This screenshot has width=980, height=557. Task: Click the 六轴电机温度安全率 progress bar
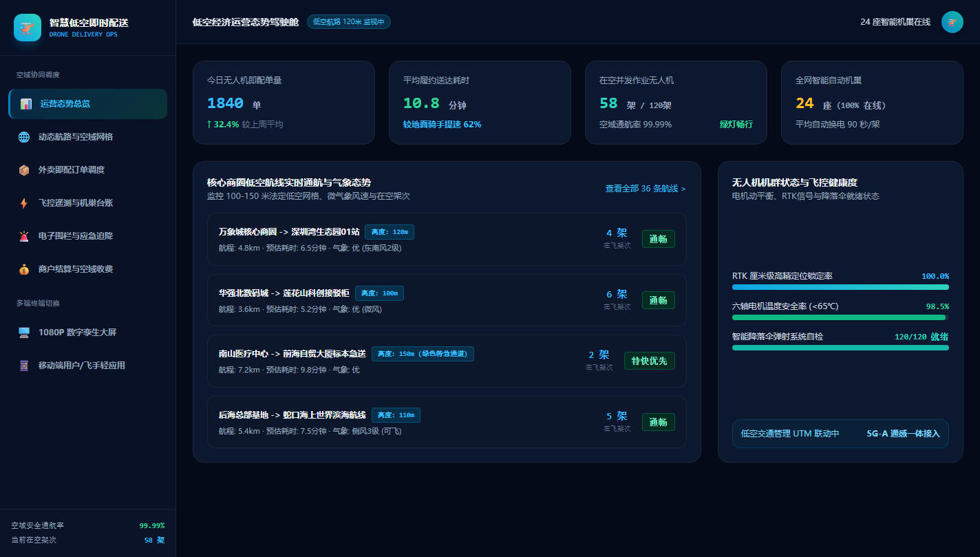pyautogui.click(x=840, y=317)
